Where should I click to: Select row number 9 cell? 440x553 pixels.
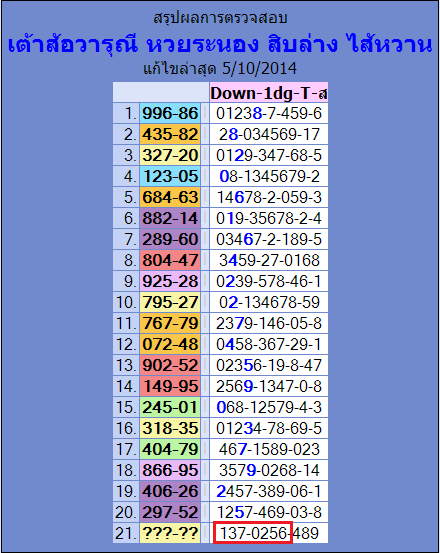[x=126, y=281]
